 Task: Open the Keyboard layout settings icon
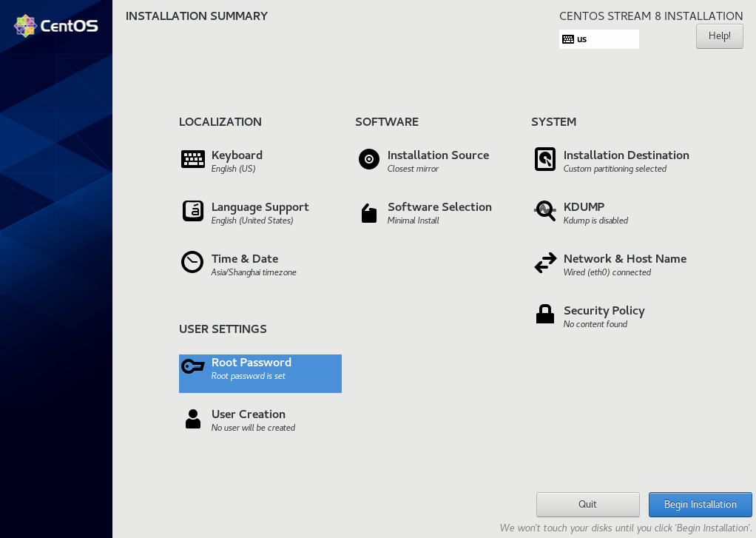(x=193, y=159)
